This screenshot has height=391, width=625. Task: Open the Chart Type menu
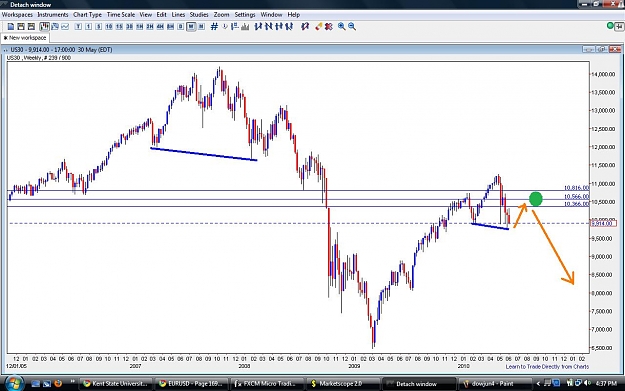pos(87,14)
